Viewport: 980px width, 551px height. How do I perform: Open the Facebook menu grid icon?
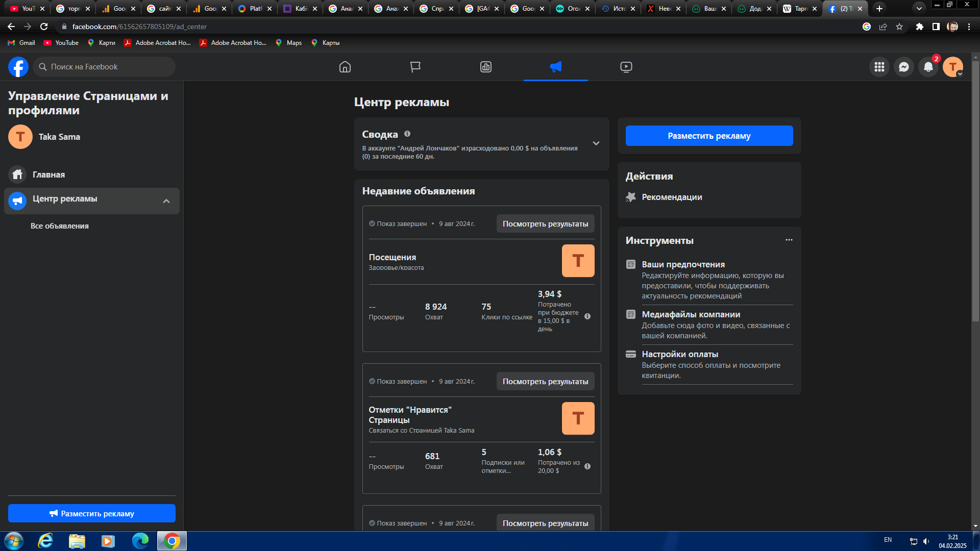(x=879, y=67)
